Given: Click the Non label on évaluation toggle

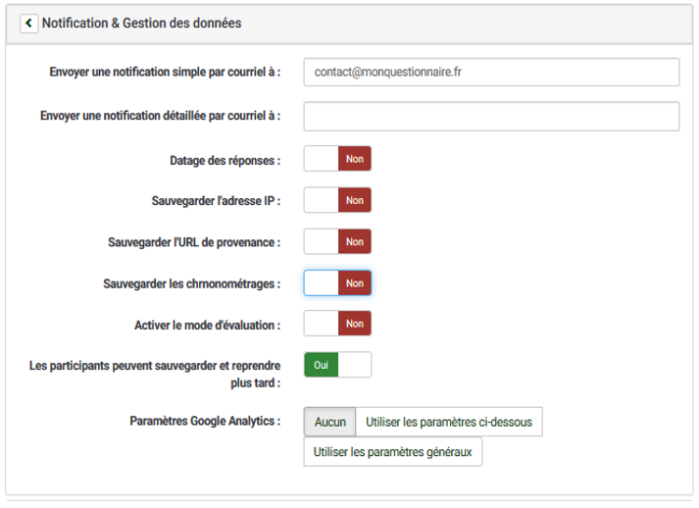Looking at the screenshot, I should [355, 324].
